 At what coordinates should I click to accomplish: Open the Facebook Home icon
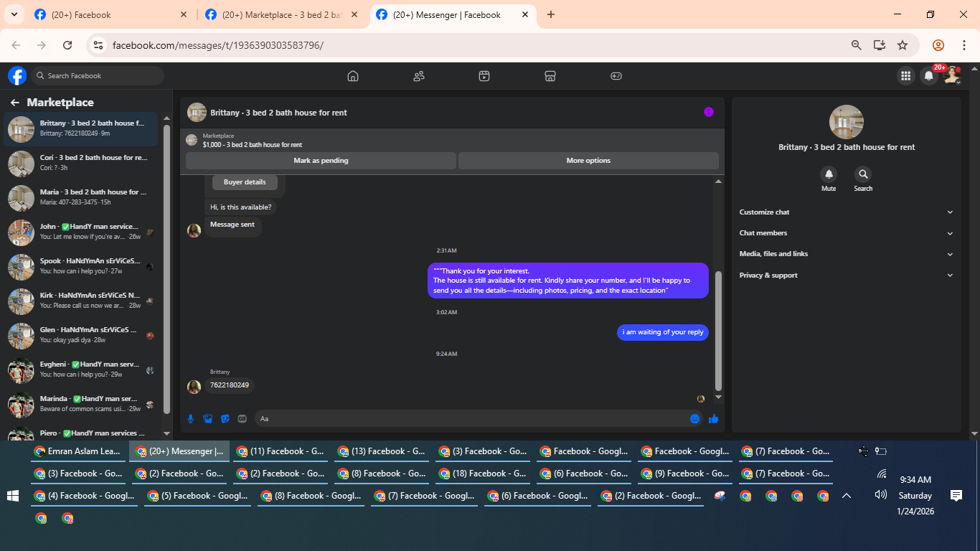click(x=352, y=76)
